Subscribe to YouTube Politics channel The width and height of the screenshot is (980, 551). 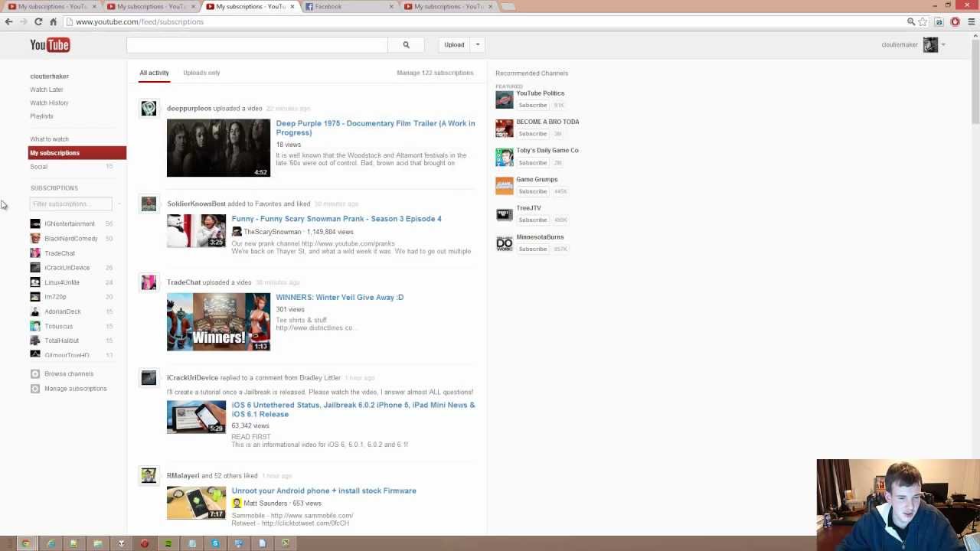pyautogui.click(x=532, y=105)
